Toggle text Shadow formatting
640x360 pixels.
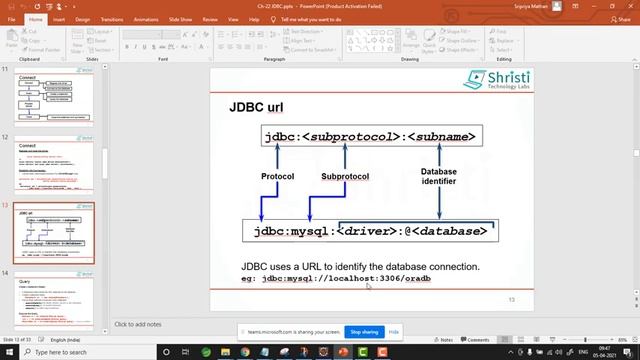click(153, 47)
